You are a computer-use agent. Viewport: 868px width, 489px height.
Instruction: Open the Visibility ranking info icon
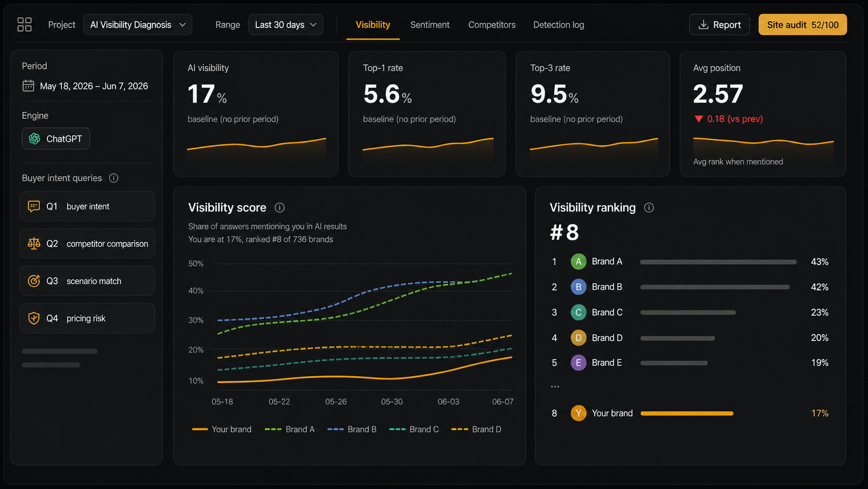tap(649, 207)
